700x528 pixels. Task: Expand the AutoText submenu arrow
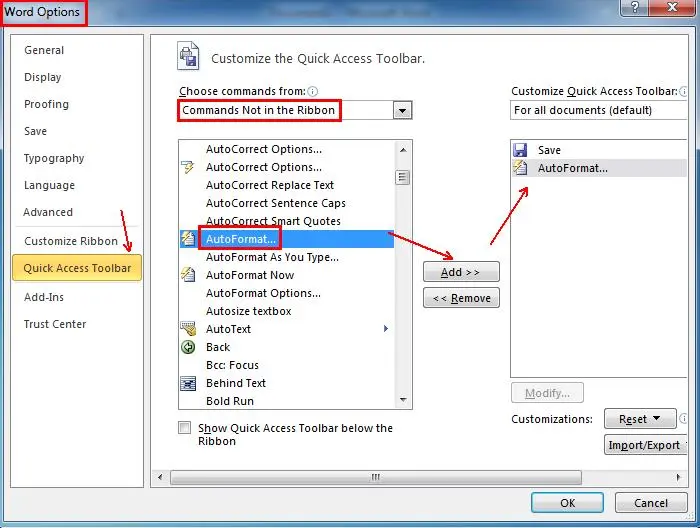tap(386, 329)
